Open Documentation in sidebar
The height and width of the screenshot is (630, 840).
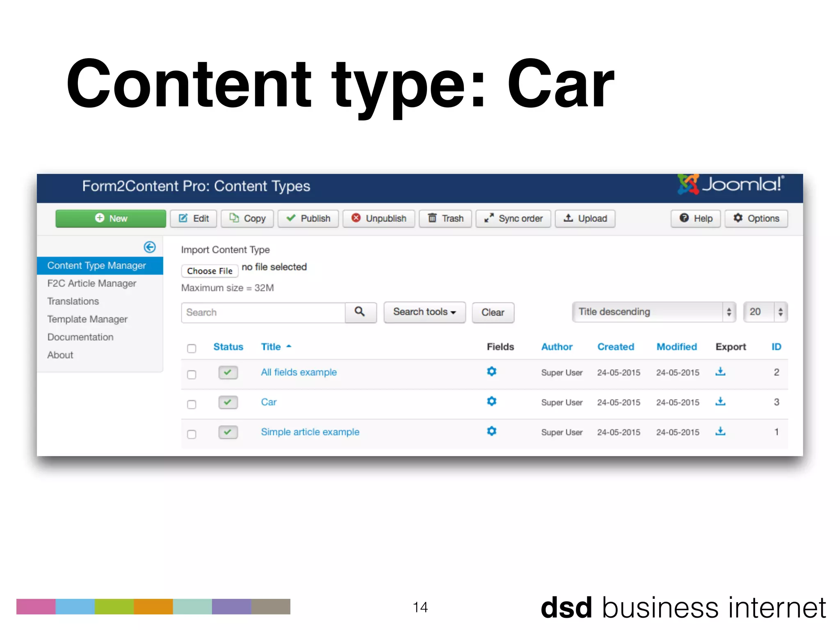tap(80, 337)
